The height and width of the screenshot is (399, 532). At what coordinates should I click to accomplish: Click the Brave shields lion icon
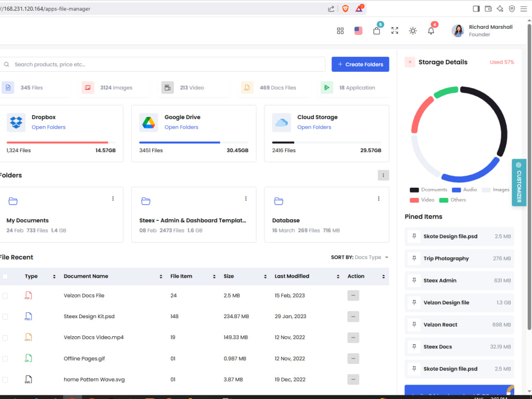tap(345, 9)
